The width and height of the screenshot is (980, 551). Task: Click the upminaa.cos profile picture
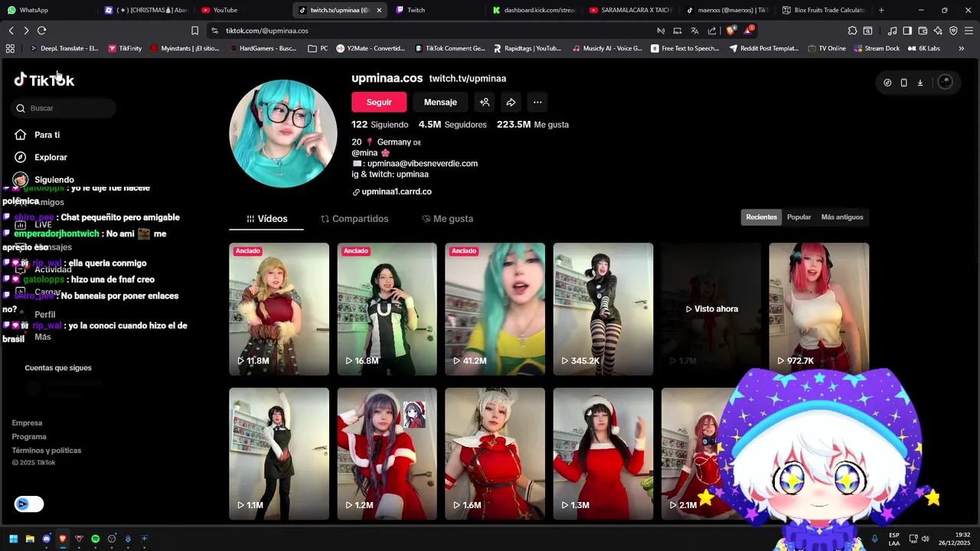click(283, 133)
